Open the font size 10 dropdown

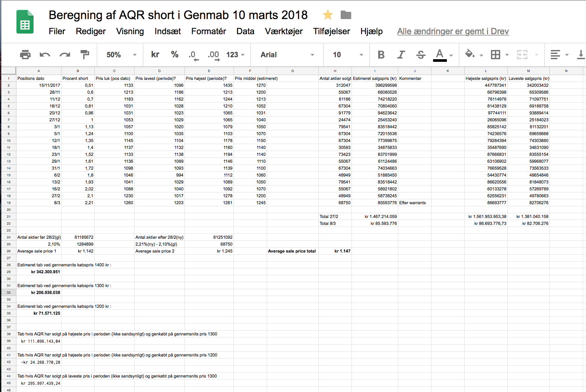[x=348, y=55]
